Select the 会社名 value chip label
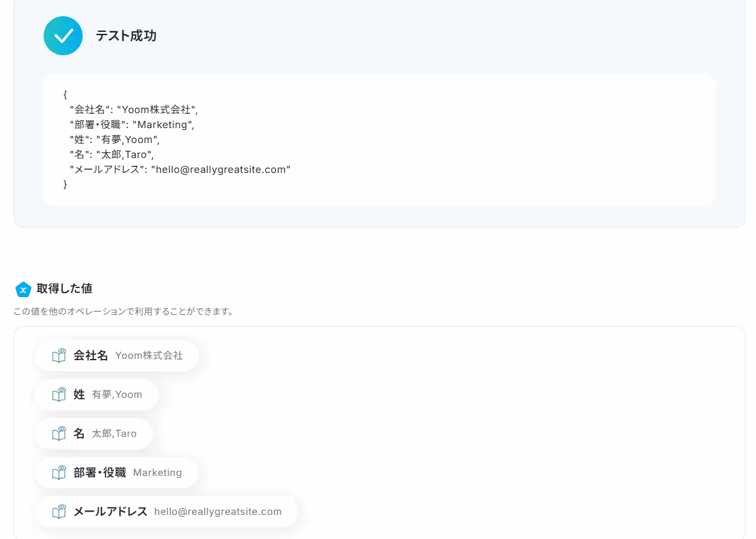 (90, 356)
